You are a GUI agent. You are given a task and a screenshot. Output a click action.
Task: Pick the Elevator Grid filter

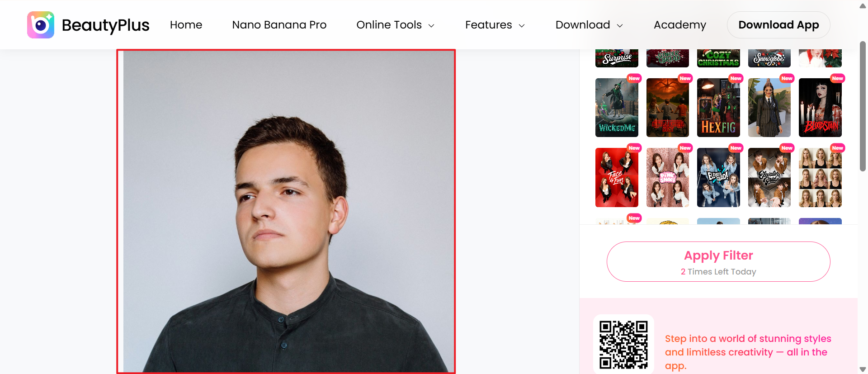click(769, 177)
